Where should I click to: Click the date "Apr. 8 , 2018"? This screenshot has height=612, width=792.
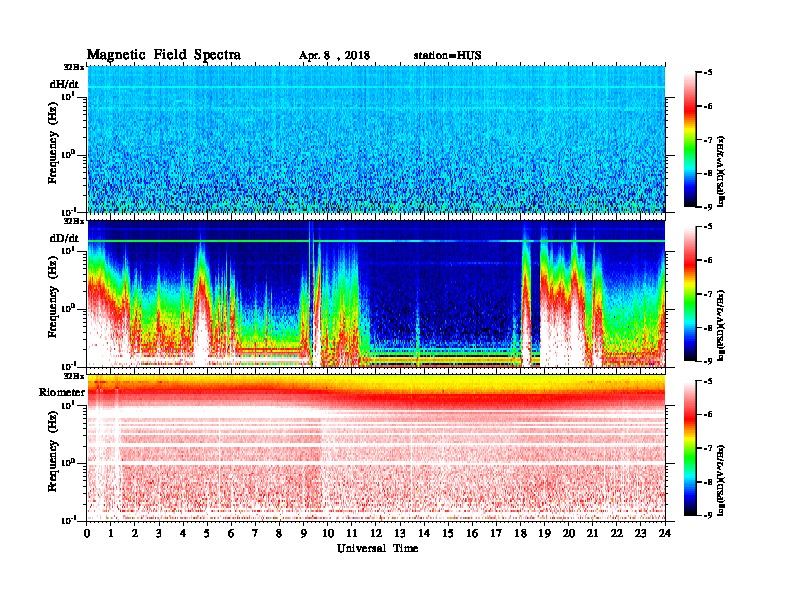click(334, 56)
